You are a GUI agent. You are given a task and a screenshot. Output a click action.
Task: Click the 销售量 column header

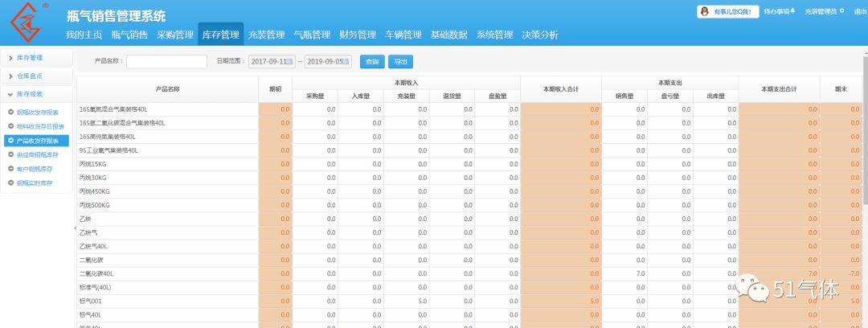pyautogui.click(x=624, y=96)
